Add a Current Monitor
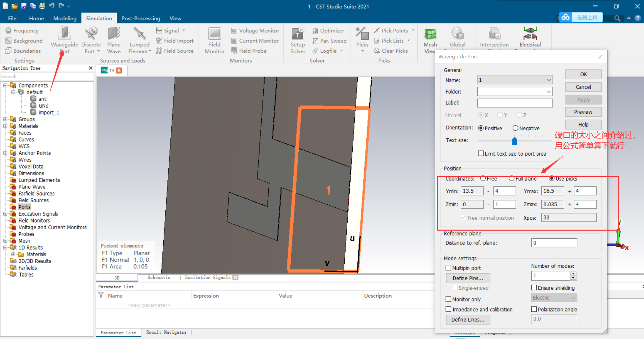This screenshot has height=339, width=644. point(255,41)
